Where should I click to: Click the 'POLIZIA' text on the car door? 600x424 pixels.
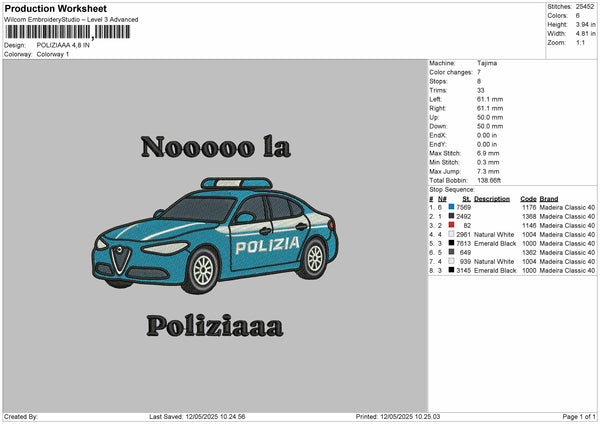point(267,245)
